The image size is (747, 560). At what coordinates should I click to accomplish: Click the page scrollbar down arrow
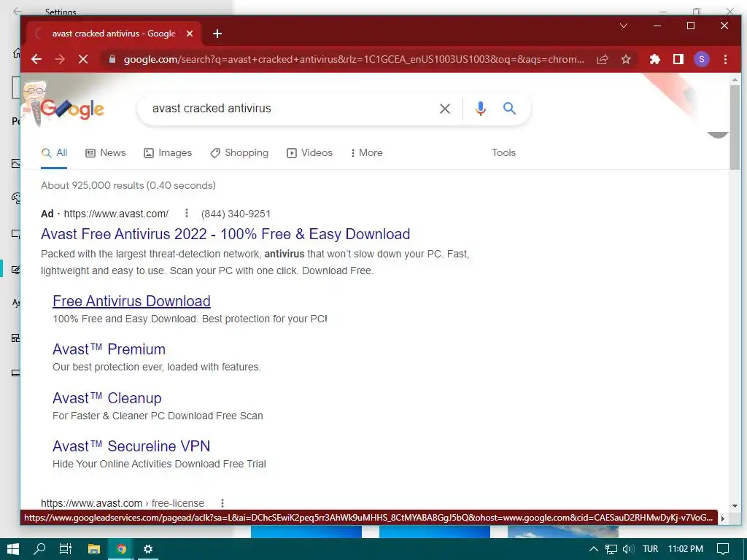(x=735, y=506)
